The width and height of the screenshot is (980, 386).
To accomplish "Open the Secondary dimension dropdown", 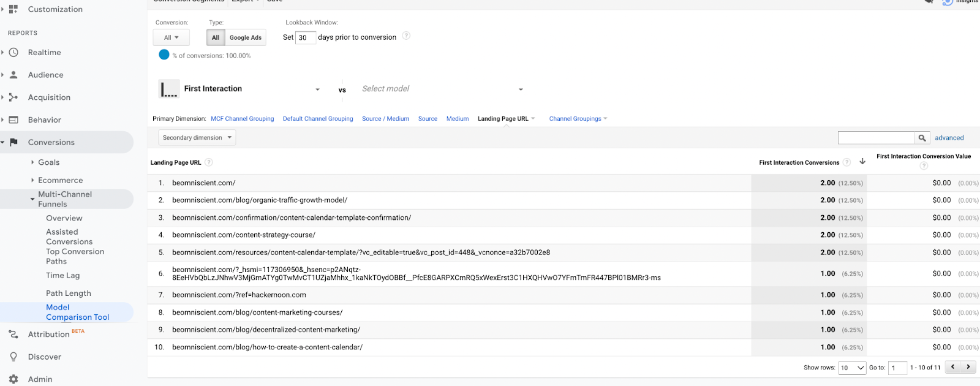I will tap(197, 138).
